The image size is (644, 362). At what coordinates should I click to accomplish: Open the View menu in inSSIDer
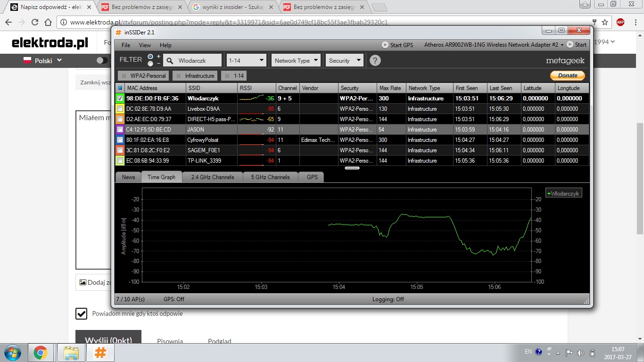click(x=145, y=45)
